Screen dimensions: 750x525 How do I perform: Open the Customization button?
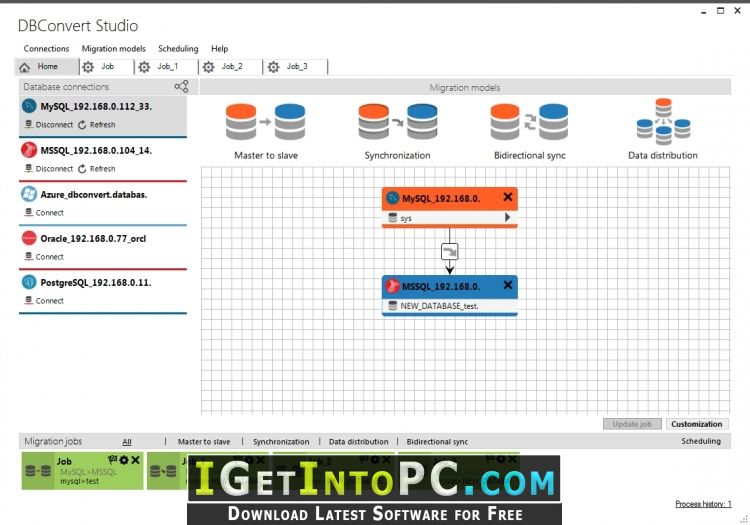pyautogui.click(x=697, y=424)
